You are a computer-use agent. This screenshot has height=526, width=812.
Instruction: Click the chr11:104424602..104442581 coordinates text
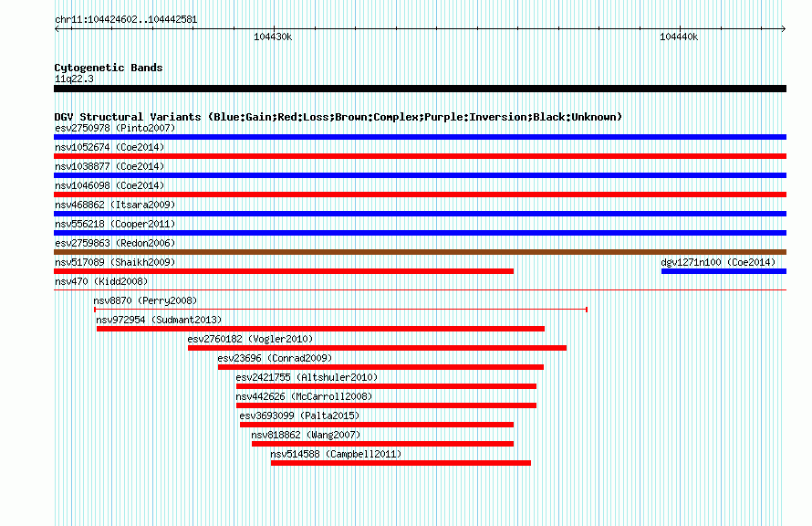(x=126, y=20)
